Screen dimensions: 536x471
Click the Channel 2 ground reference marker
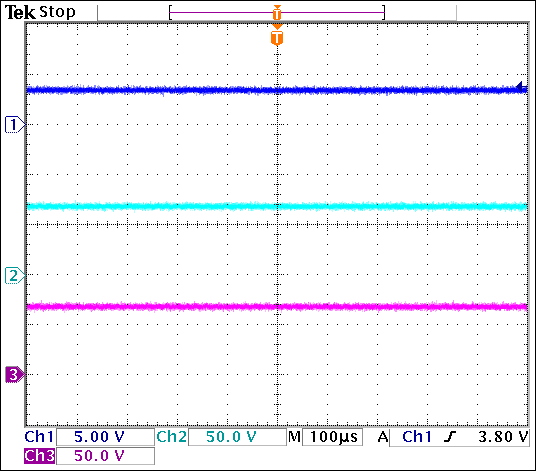click(x=15, y=275)
